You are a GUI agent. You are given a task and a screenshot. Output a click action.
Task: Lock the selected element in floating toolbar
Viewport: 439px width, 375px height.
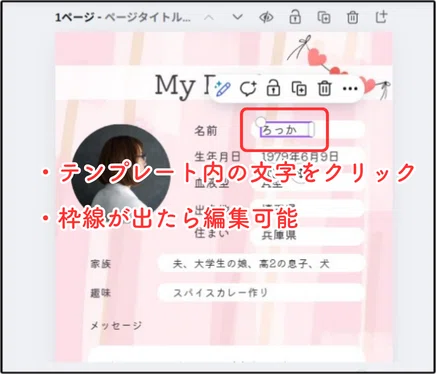(273, 89)
